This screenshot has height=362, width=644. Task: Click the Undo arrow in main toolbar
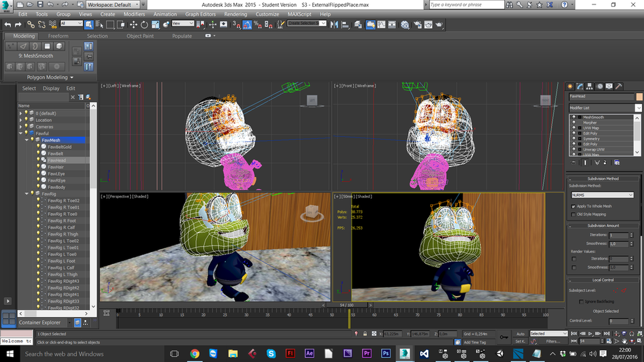(x=8, y=25)
